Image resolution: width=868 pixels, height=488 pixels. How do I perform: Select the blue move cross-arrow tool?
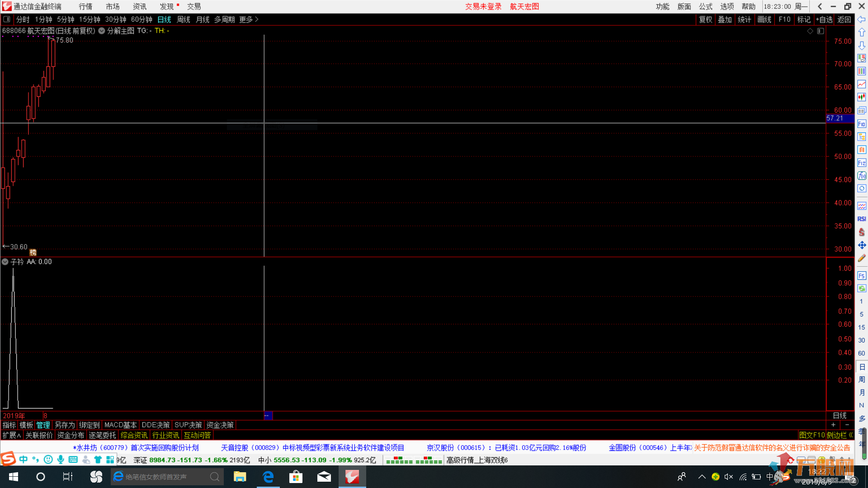tap(862, 245)
